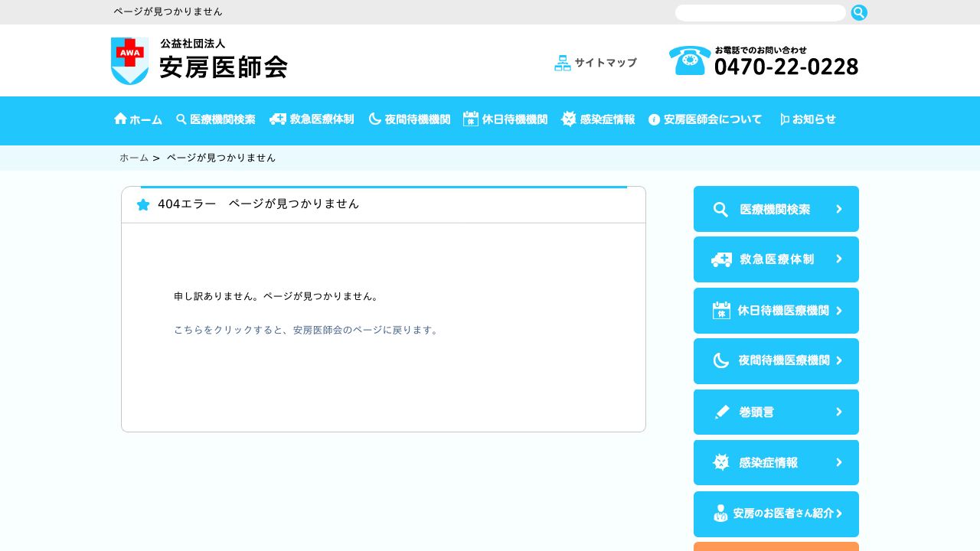The width and height of the screenshot is (980, 551).
Task: Click the link to return to 安房医師会 page
Action: [x=306, y=331]
